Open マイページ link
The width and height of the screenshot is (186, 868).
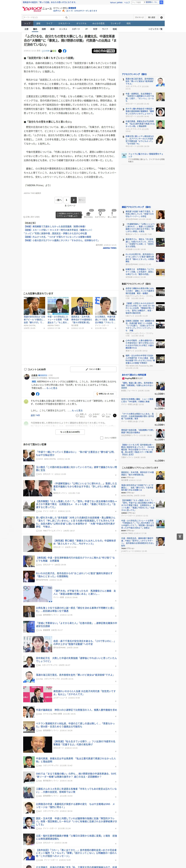pyautogui.click(x=139, y=18)
